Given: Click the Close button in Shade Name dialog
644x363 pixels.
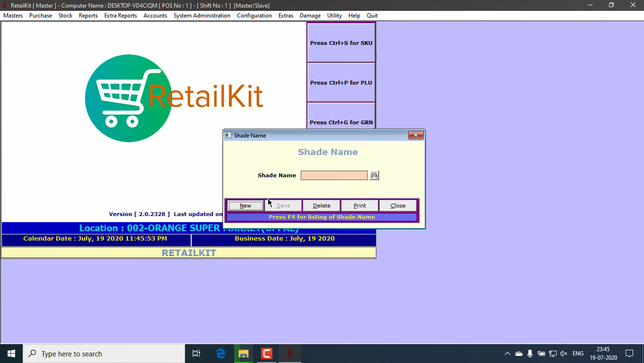Looking at the screenshot, I should coord(398,206).
